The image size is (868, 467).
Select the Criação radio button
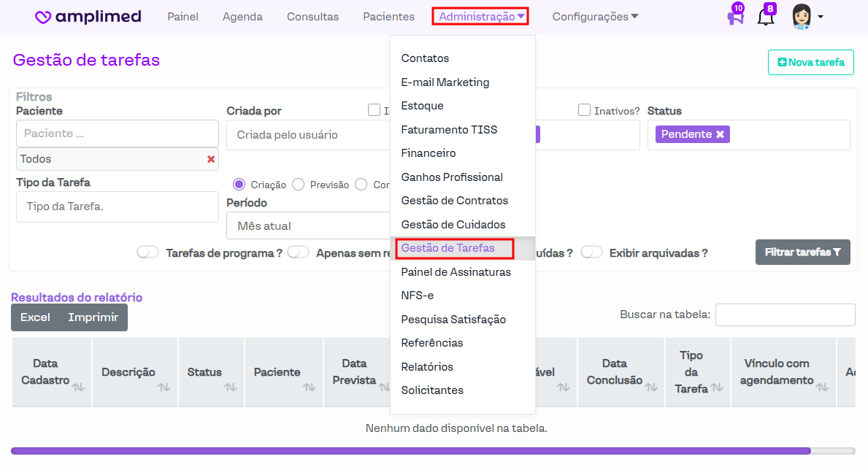tap(239, 185)
